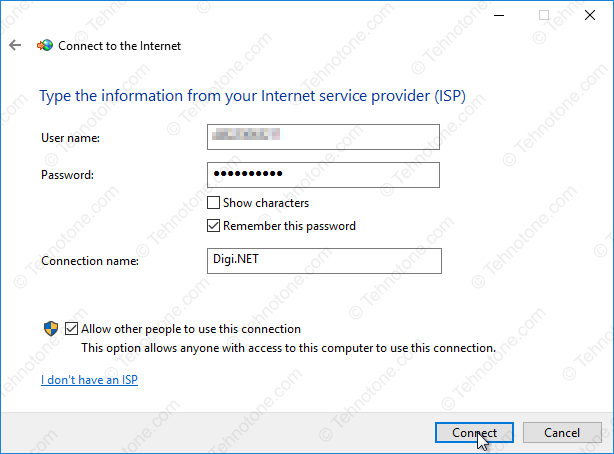Select the Connection name field with Digi.NET
Screen dimensions: 614x454
(x=324, y=261)
